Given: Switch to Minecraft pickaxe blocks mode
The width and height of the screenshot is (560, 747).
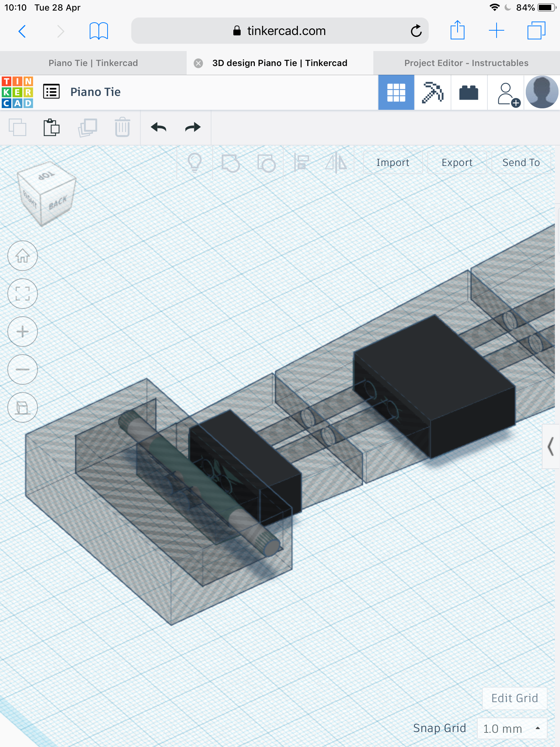Looking at the screenshot, I should (x=432, y=93).
